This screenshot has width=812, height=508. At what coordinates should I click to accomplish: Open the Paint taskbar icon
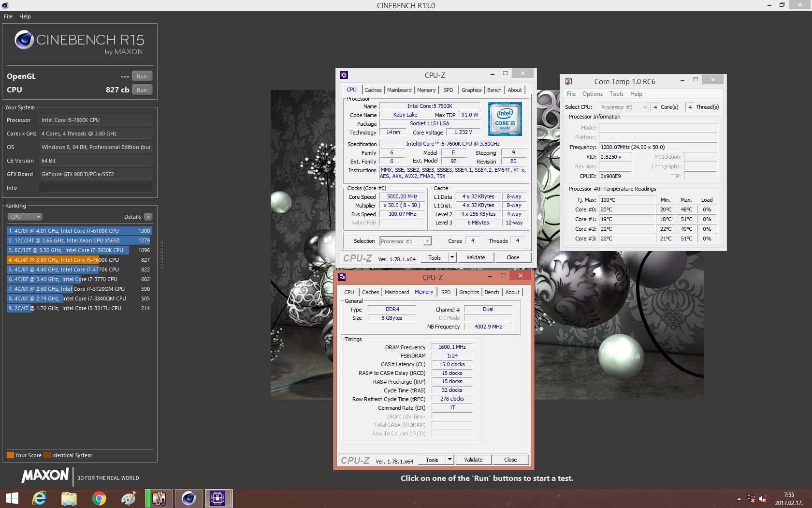[x=129, y=498]
